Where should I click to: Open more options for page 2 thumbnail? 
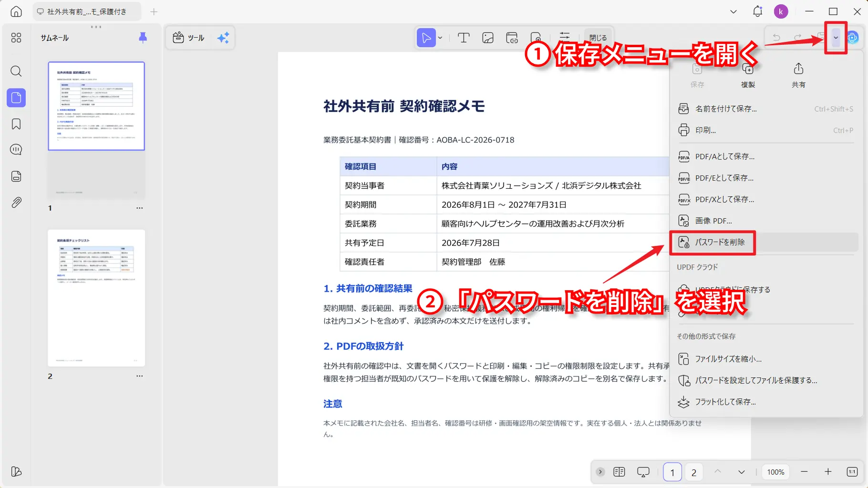point(139,376)
